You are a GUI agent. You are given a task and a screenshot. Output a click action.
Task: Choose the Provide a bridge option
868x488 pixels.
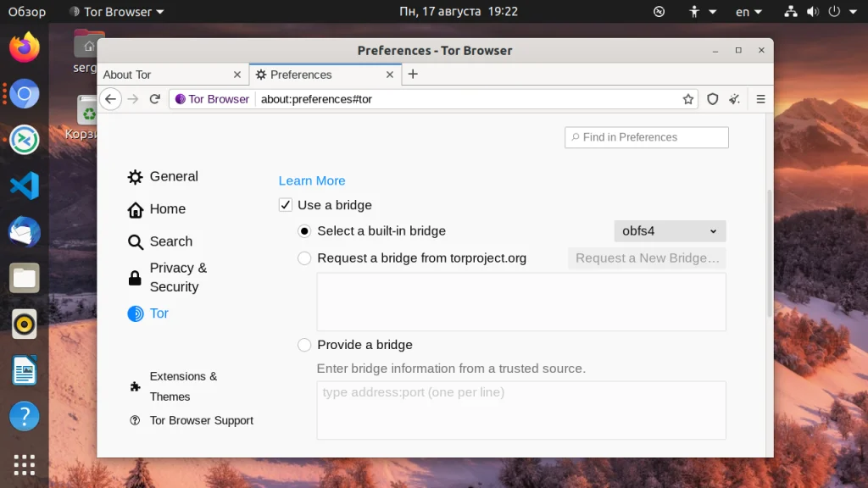[x=304, y=345]
